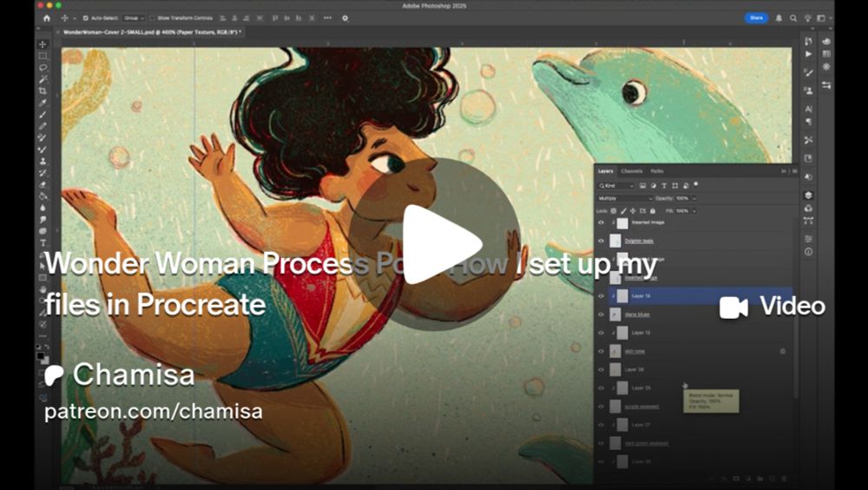This screenshot has width=868, height=490.
Task: Collapse the Layers panel double arrows
Action: click(x=784, y=171)
